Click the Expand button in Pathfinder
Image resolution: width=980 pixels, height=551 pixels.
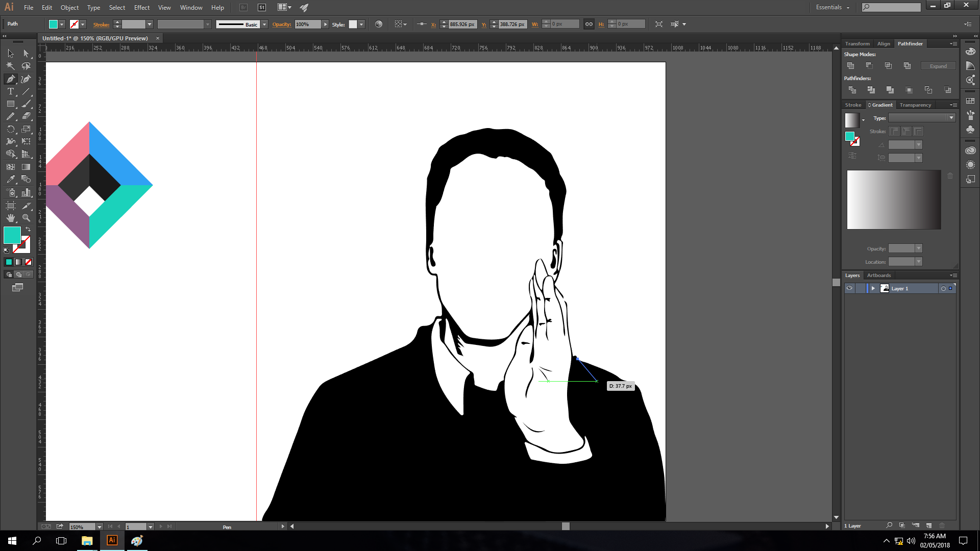(938, 66)
